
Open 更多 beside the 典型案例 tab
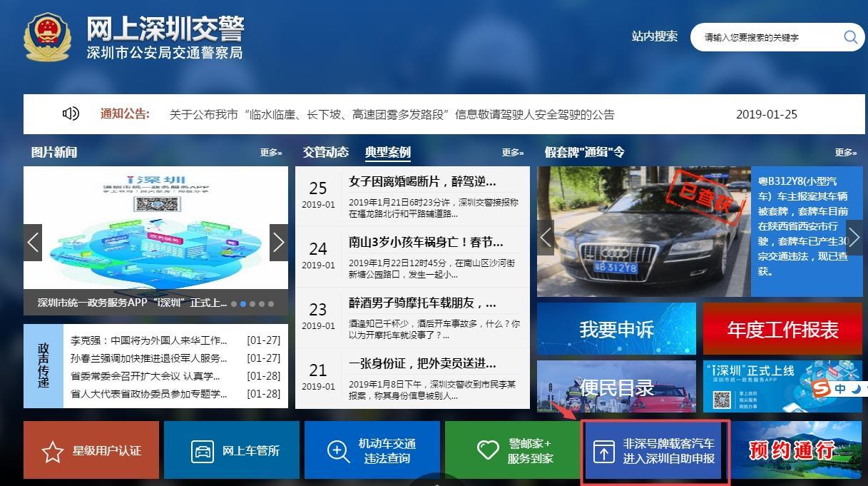click(512, 153)
